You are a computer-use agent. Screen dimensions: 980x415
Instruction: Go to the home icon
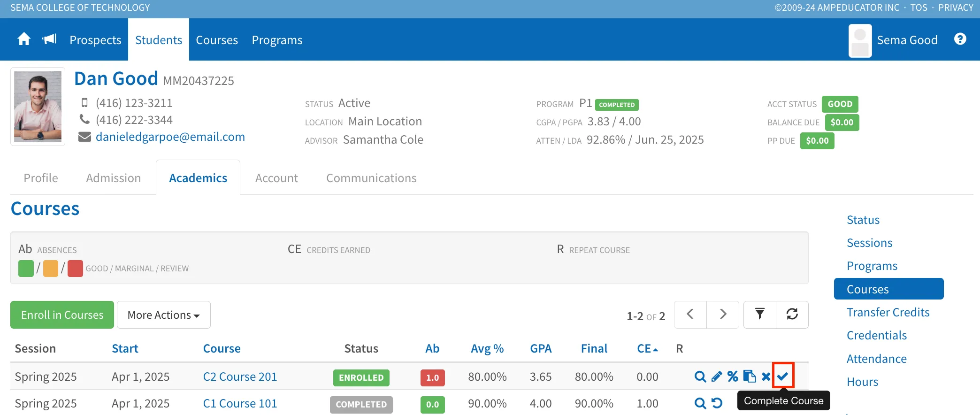click(x=24, y=39)
